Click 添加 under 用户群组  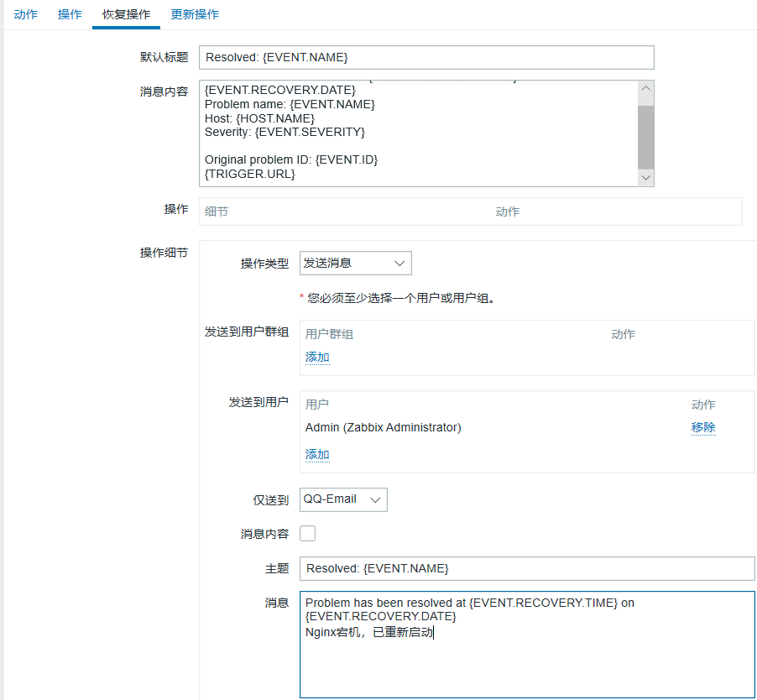(317, 358)
